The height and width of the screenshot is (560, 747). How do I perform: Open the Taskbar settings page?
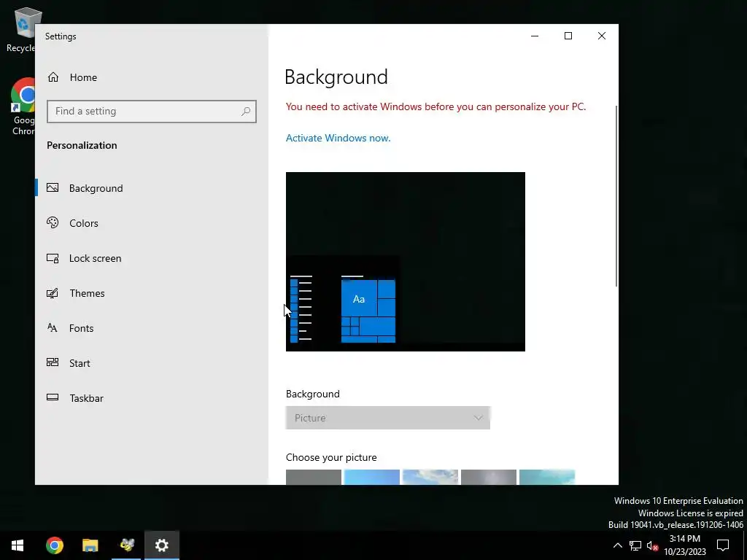[x=152, y=398]
